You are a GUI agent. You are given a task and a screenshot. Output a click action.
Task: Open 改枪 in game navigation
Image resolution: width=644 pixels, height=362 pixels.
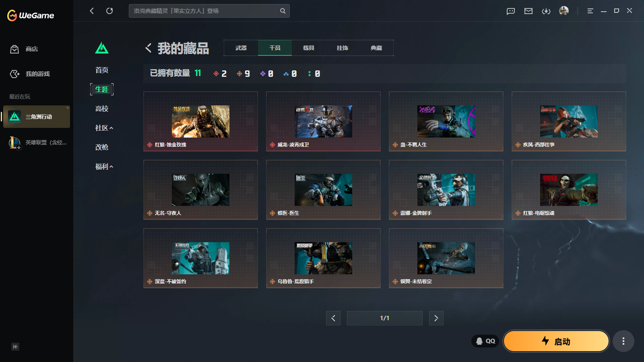click(x=102, y=147)
